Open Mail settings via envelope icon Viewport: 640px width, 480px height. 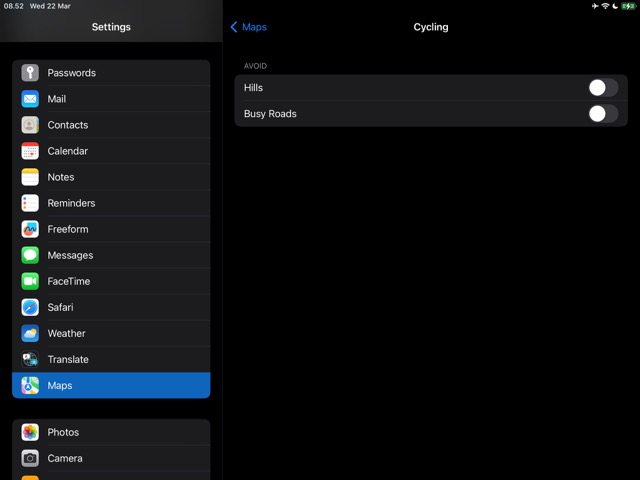pos(30,99)
